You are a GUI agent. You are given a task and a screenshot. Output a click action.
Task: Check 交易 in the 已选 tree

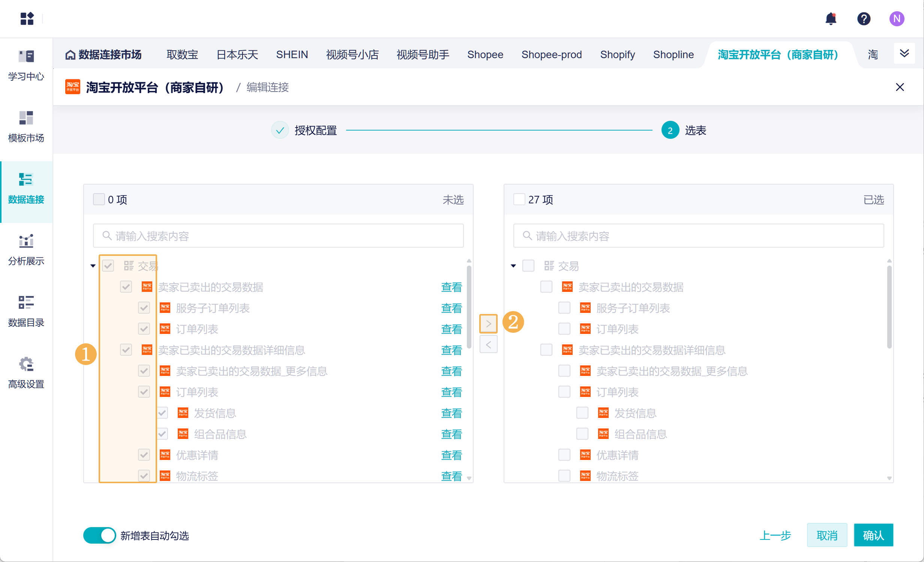528,266
